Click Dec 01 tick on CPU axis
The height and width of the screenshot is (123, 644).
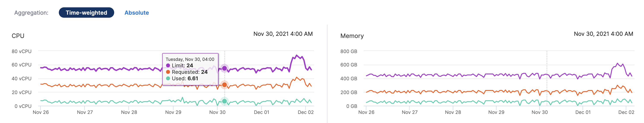click(x=261, y=112)
